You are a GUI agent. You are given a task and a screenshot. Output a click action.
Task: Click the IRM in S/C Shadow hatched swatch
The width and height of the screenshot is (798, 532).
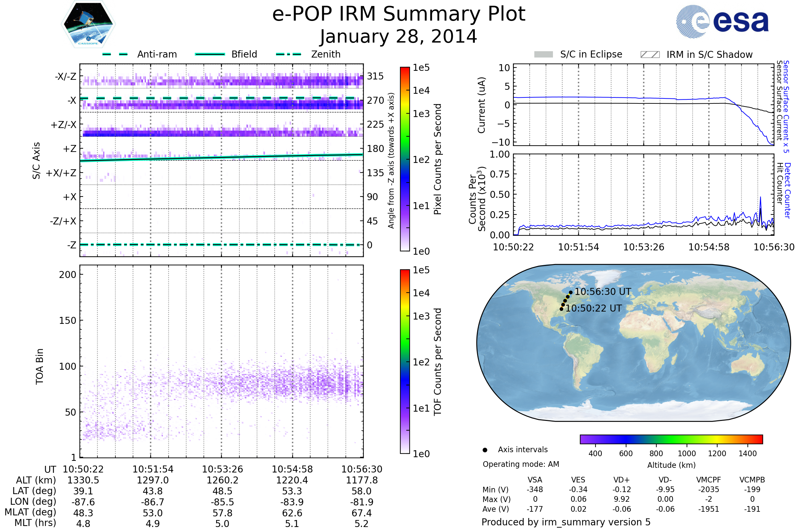coord(650,55)
